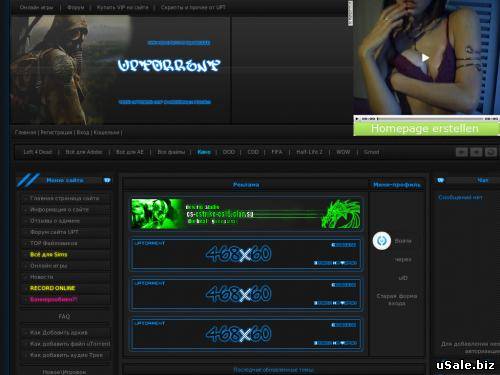Click the second 468x60 banner placeholder
The height and width of the screenshot is (375, 500).
[x=246, y=294]
